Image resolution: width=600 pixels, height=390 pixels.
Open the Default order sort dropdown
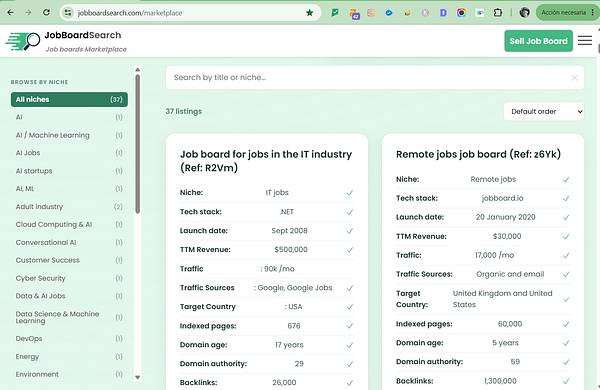(x=544, y=111)
